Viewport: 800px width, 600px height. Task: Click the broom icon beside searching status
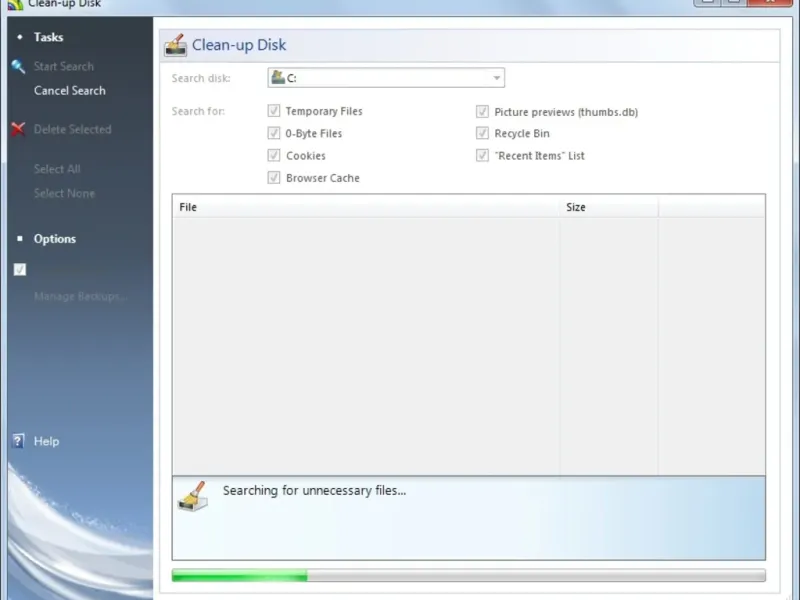(193, 496)
